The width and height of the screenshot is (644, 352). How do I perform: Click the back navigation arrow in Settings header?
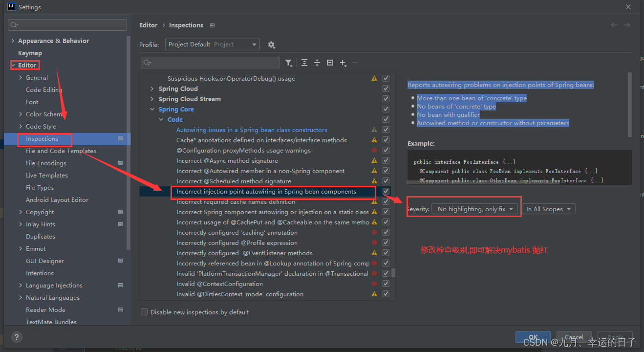click(614, 25)
